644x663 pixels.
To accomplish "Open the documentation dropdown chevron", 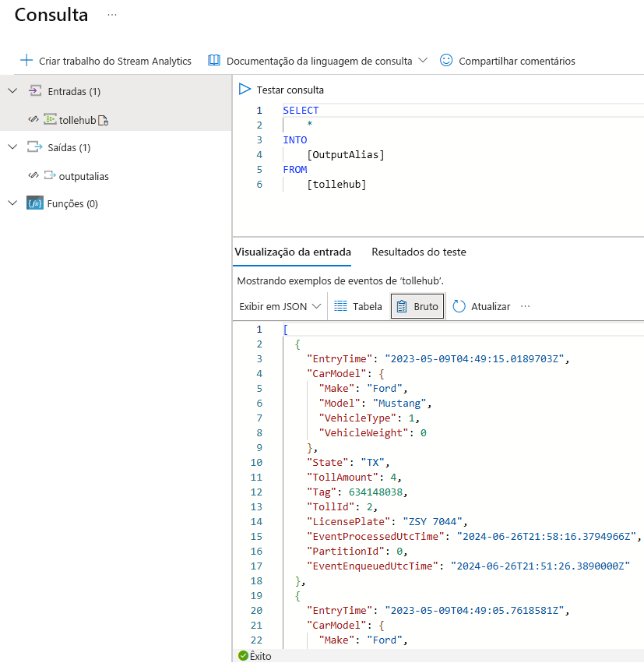I will click(423, 61).
